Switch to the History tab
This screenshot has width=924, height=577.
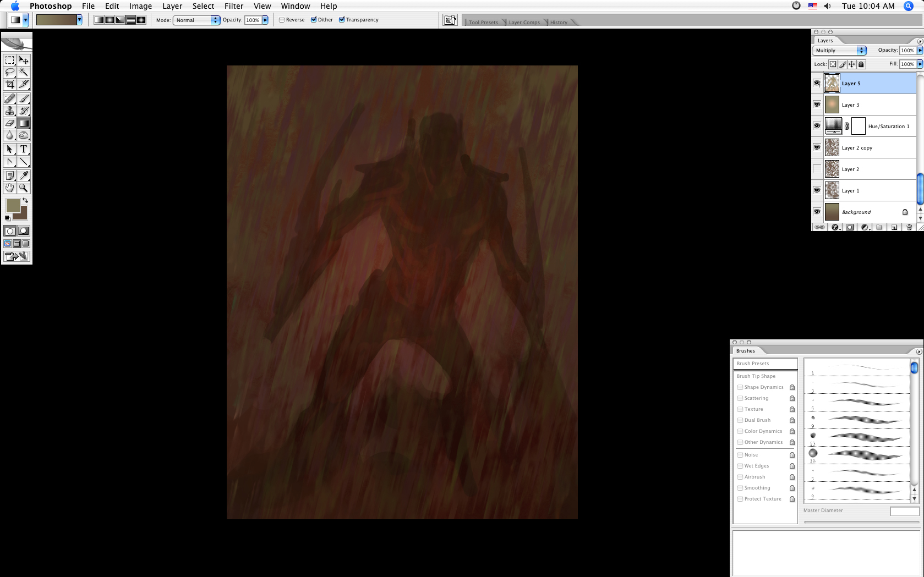[559, 23]
